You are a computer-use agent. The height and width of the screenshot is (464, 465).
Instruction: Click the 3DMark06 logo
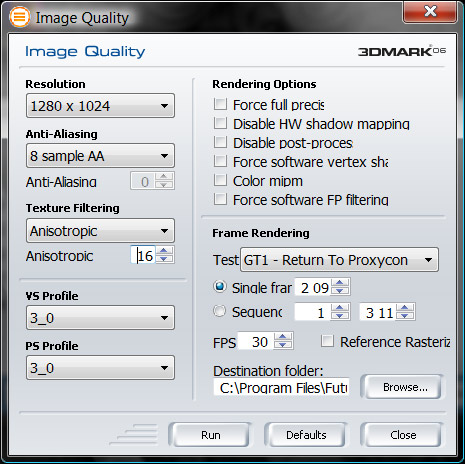[x=402, y=51]
